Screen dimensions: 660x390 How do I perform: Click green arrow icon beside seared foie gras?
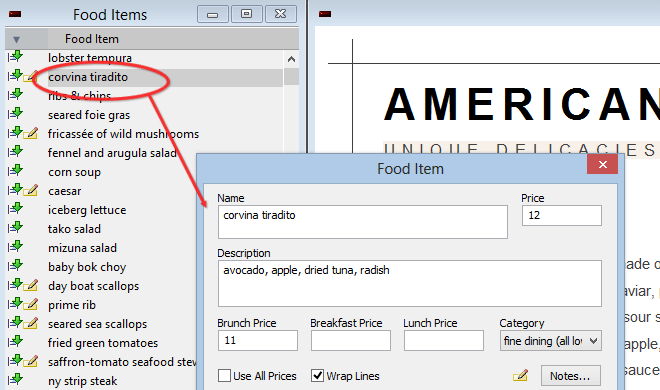[15, 113]
